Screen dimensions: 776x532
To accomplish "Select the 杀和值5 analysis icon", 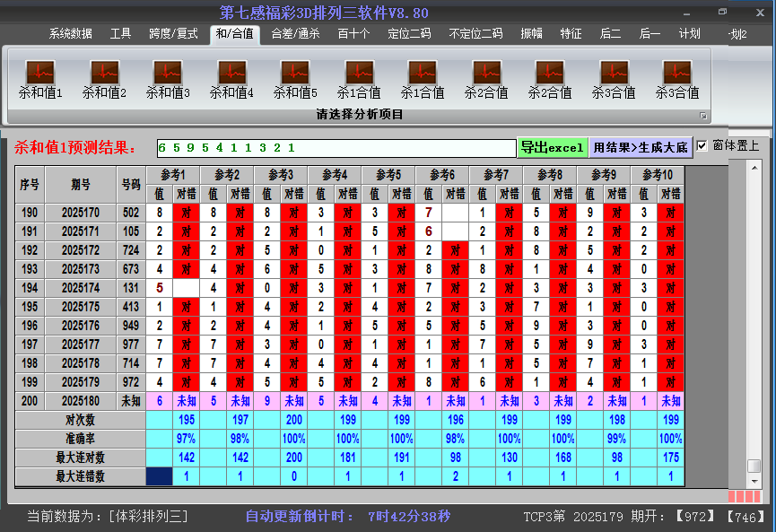I will point(295,80).
